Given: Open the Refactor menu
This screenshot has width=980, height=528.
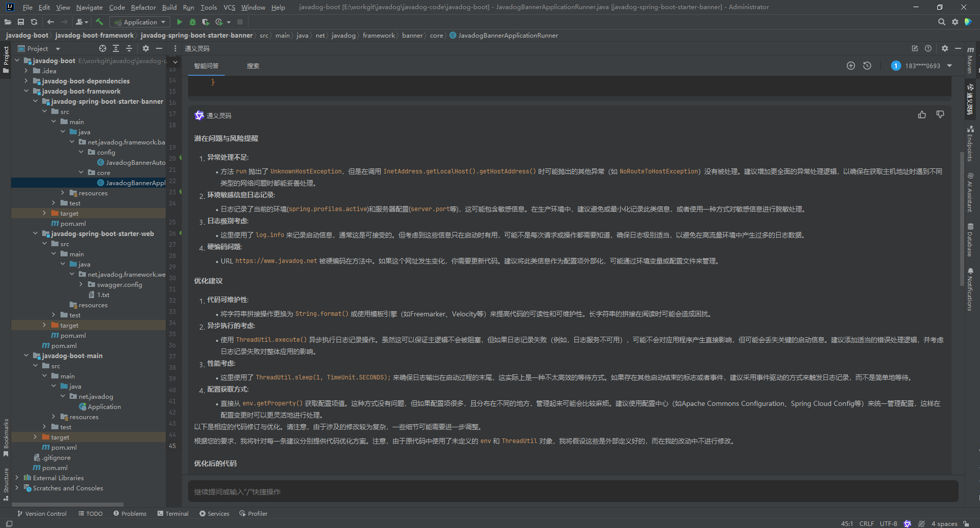Looking at the screenshot, I should pos(143,7).
